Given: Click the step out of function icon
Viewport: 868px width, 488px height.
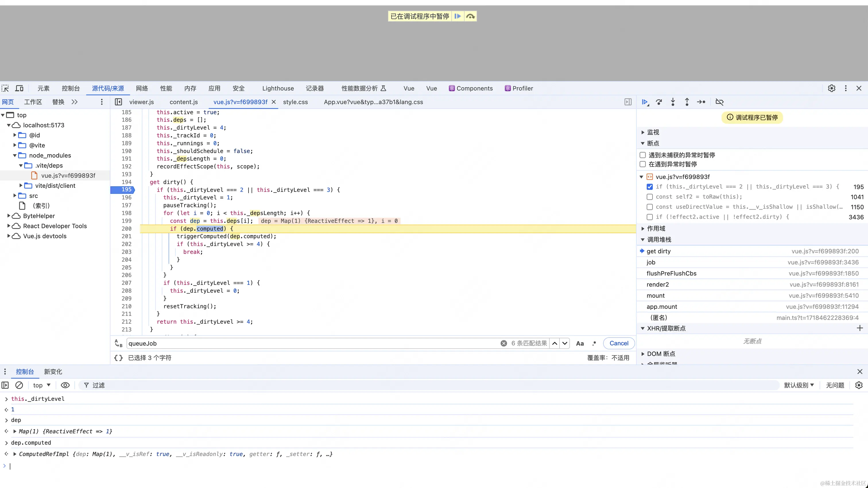Looking at the screenshot, I should tap(687, 102).
